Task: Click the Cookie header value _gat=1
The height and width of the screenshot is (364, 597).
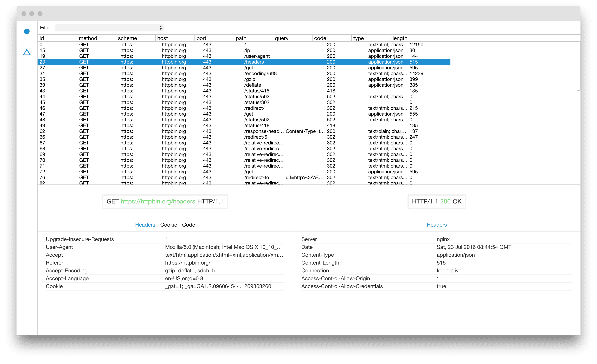Action: [x=218, y=286]
